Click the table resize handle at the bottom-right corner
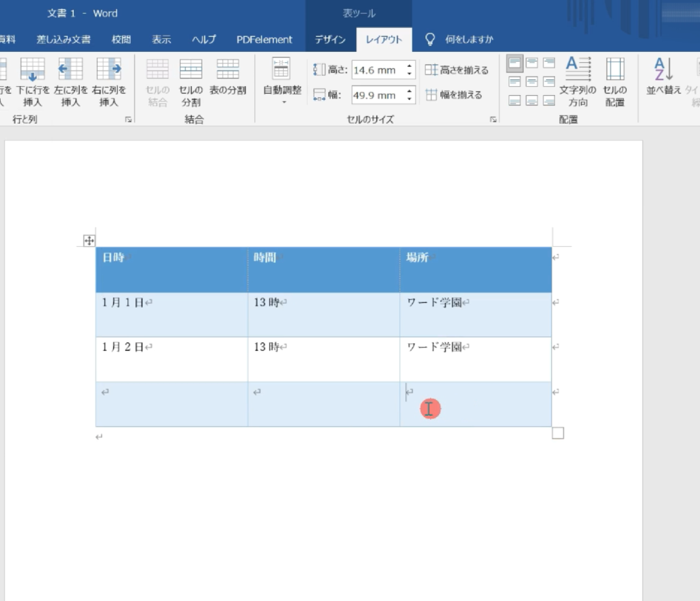This screenshot has height=601, width=700. 558,433
